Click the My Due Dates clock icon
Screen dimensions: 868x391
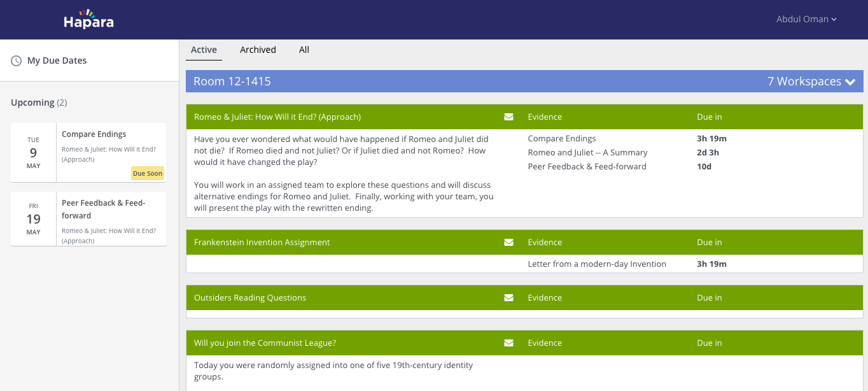(17, 61)
